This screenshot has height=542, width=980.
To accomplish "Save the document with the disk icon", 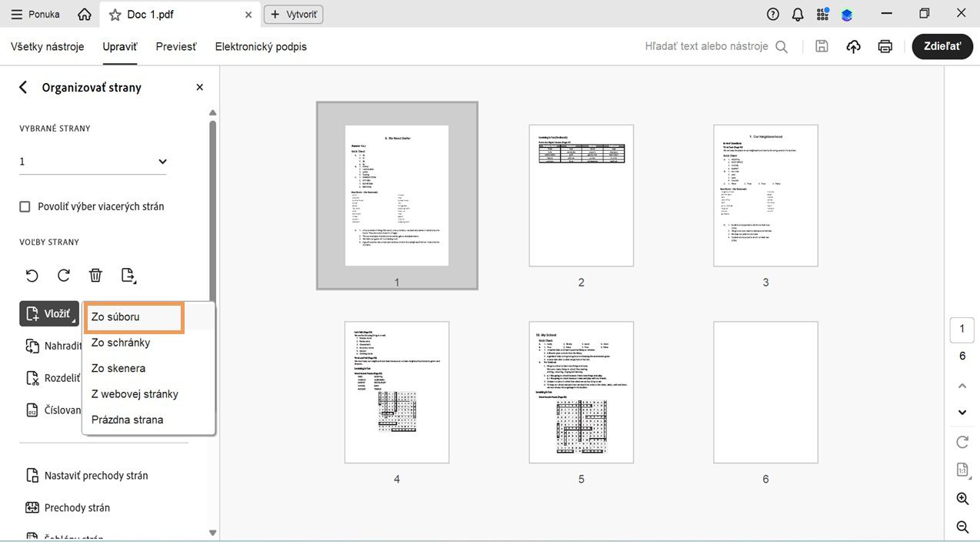I will 822,46.
